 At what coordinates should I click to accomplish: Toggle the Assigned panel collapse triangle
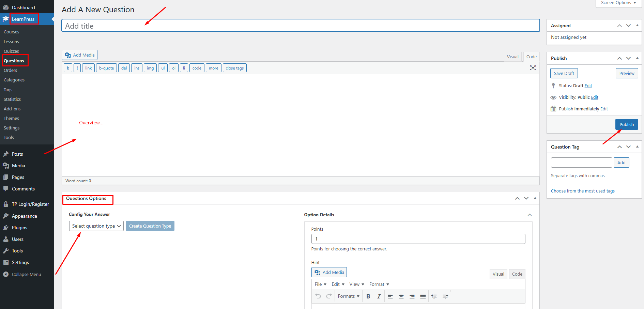click(637, 26)
